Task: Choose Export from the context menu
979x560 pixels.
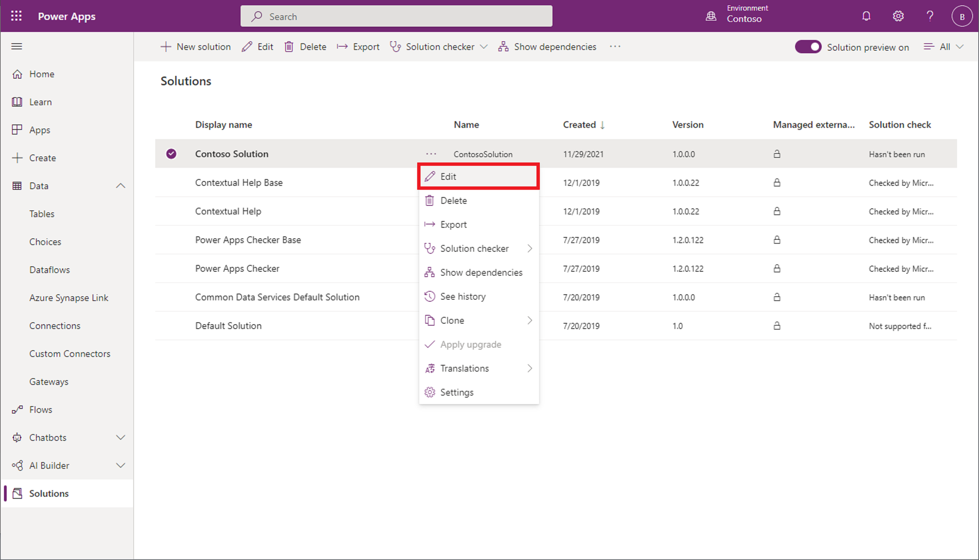Action: pos(453,225)
